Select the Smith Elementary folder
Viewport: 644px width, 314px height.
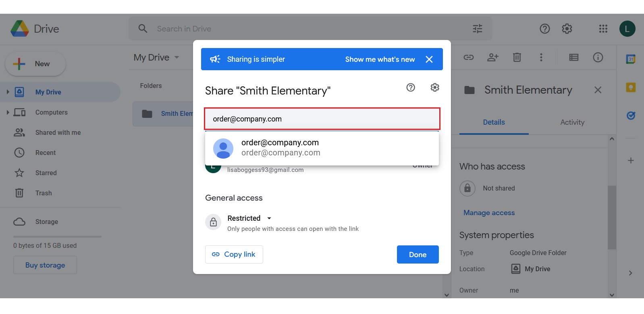coord(163,114)
